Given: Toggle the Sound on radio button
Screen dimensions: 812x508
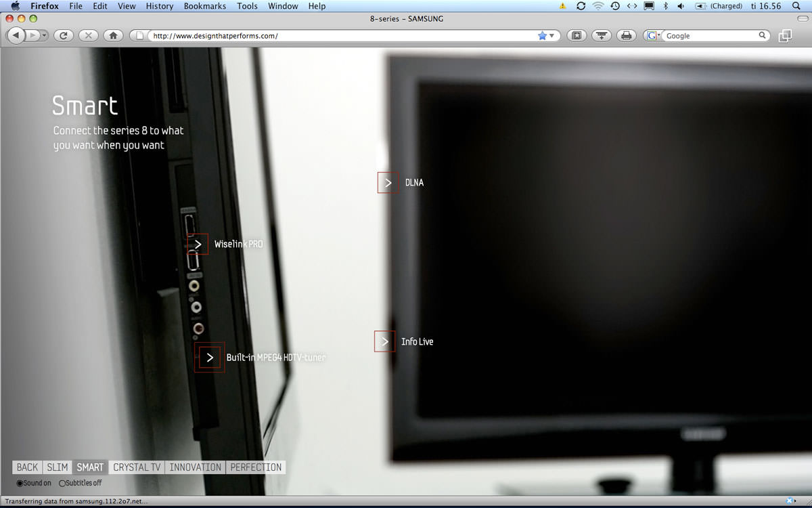Looking at the screenshot, I should pos(20,483).
